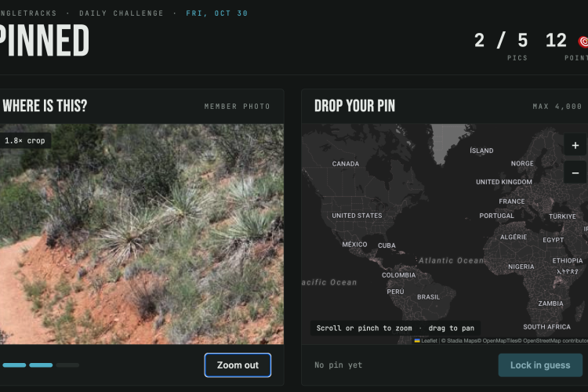Drop a pin on NIGERIA label
Image resolution: width=588 pixels, height=392 pixels.
coord(521,267)
